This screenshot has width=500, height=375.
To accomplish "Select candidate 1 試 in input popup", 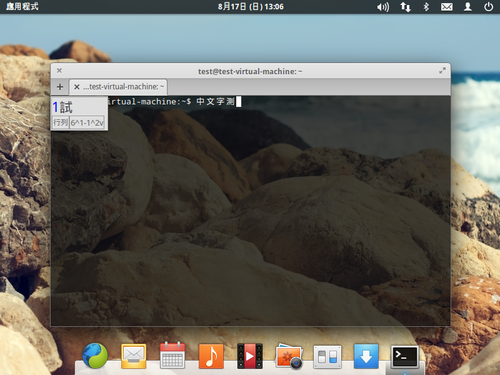I will pos(63,107).
